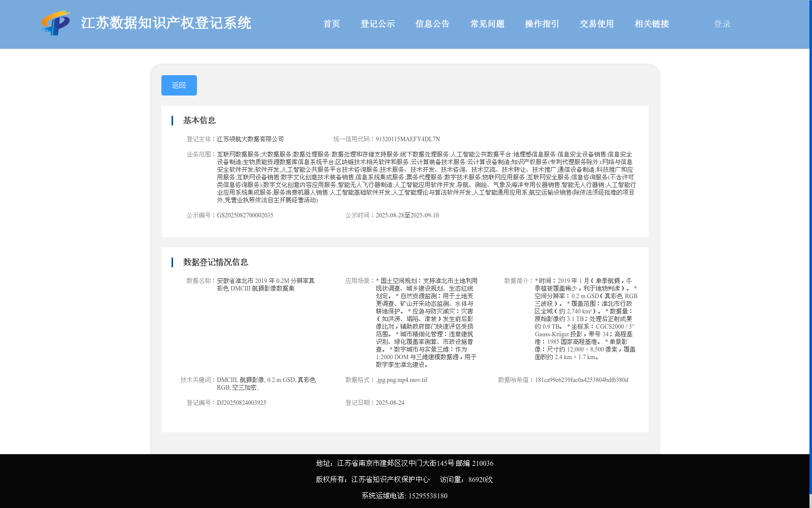Click company name 江苏领航大数据有限公司
The width and height of the screenshot is (812, 508).
250,139
